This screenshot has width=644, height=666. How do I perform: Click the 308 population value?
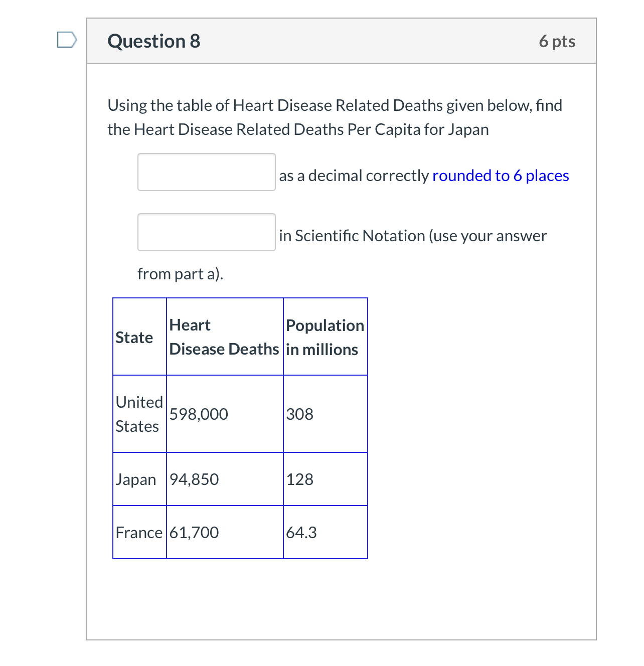[299, 414]
